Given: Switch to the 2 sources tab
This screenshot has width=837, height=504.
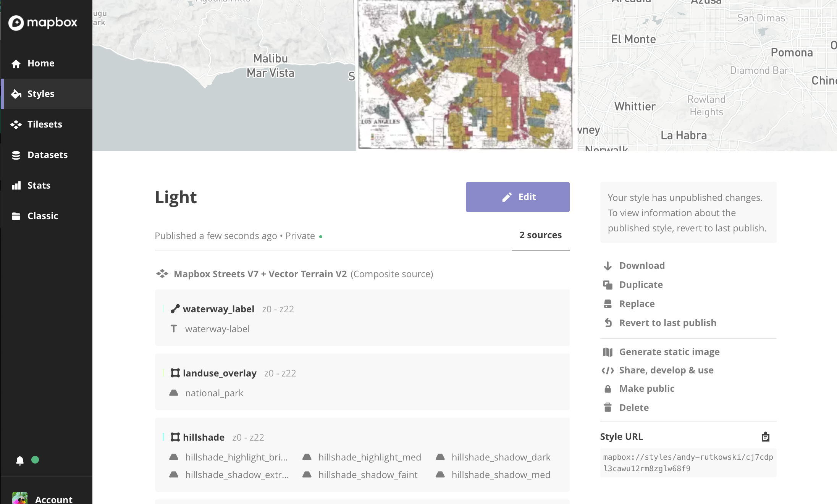Looking at the screenshot, I should (540, 235).
